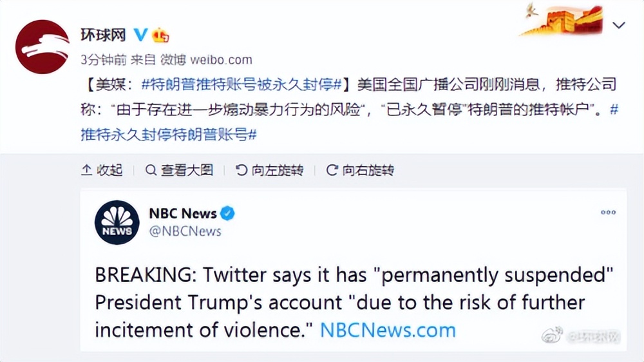Click the @NBCNews handle
This screenshot has height=362, width=644.
pyautogui.click(x=185, y=231)
